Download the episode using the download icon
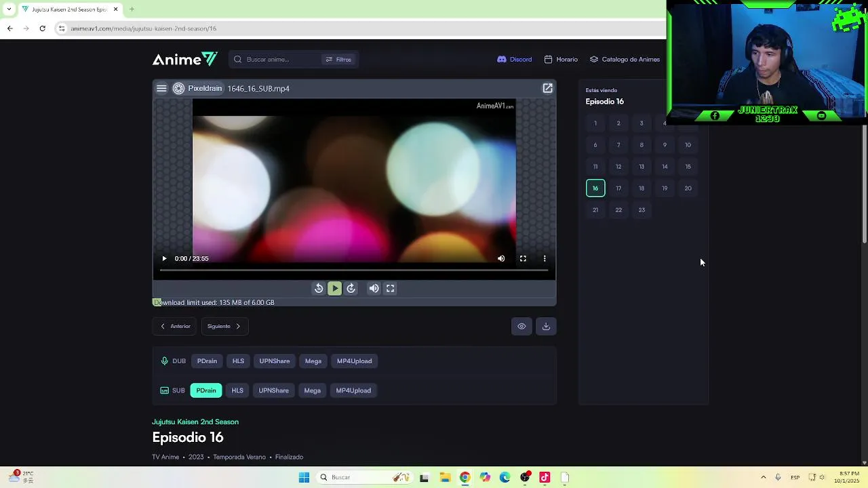The width and height of the screenshot is (868, 488). click(546, 326)
